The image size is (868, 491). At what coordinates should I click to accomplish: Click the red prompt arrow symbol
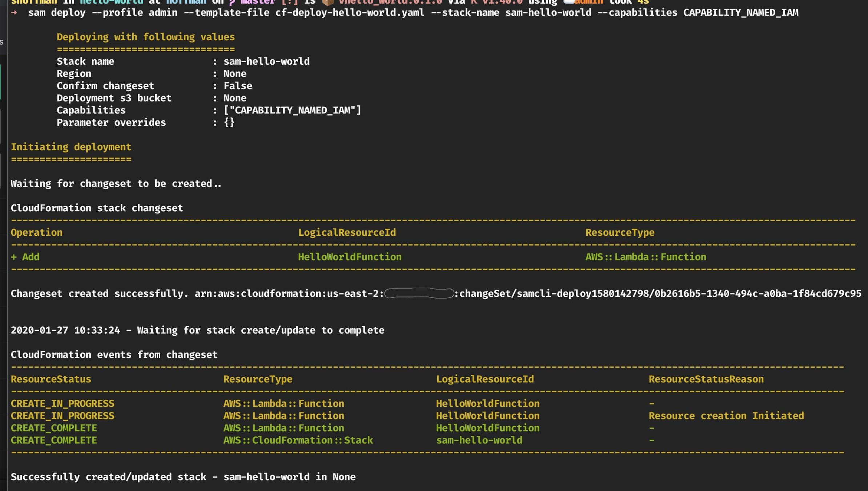[14, 13]
